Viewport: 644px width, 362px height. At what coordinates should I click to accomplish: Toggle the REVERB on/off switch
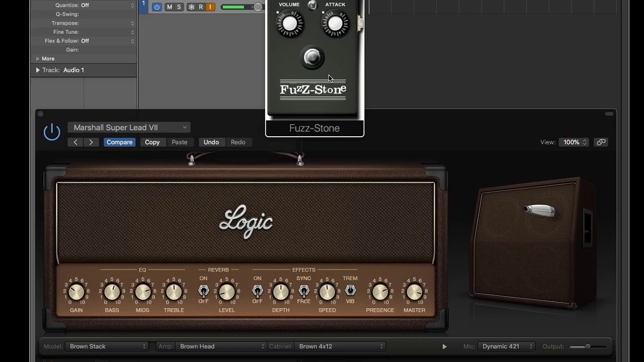[x=203, y=291]
